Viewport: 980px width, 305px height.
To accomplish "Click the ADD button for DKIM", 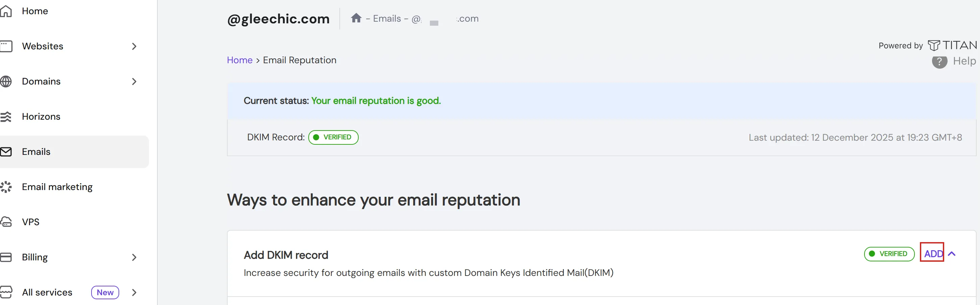I will coord(933,254).
